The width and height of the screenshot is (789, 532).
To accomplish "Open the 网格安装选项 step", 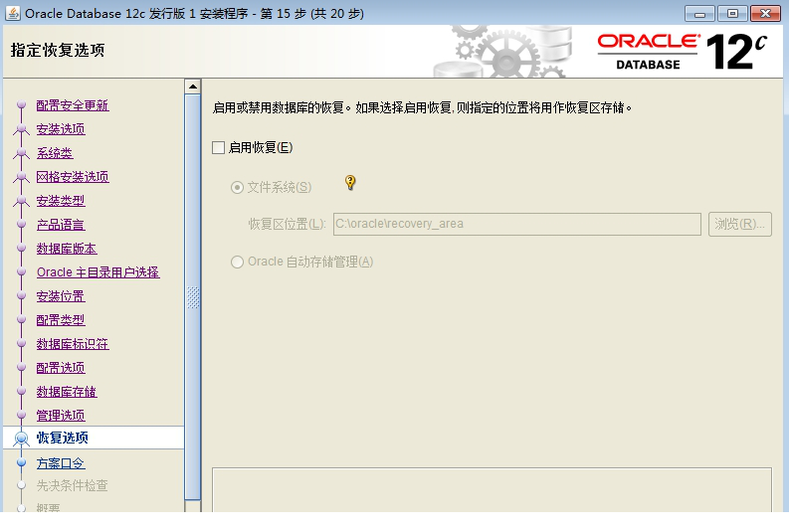I will (73, 176).
